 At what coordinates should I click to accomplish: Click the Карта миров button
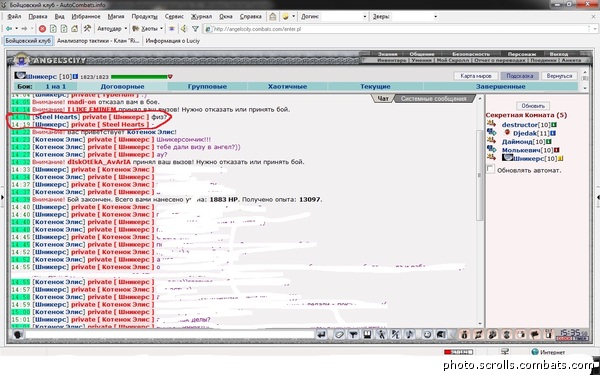(476, 76)
